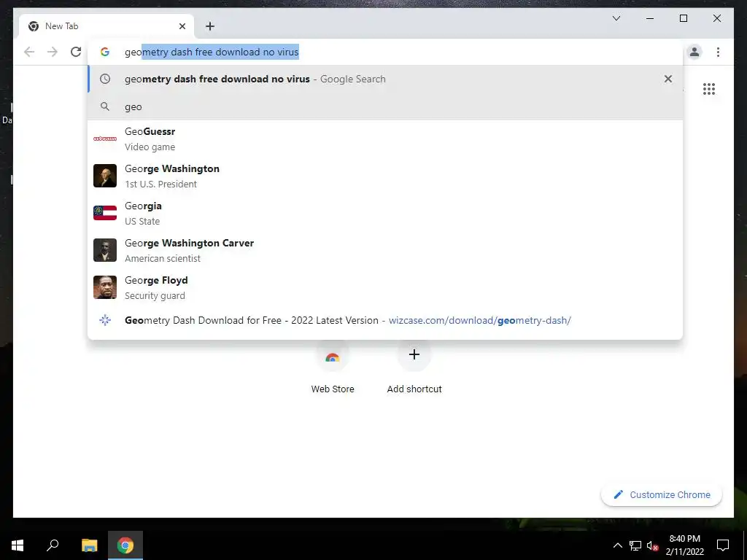Click the Chrome taskbar icon
This screenshot has width=747, height=560.
click(125, 545)
